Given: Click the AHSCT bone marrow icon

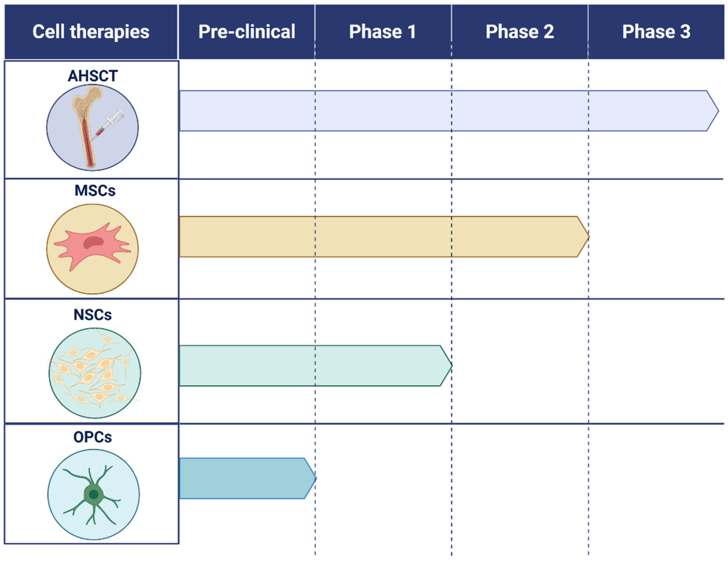Looking at the screenshot, I should coord(92,128).
